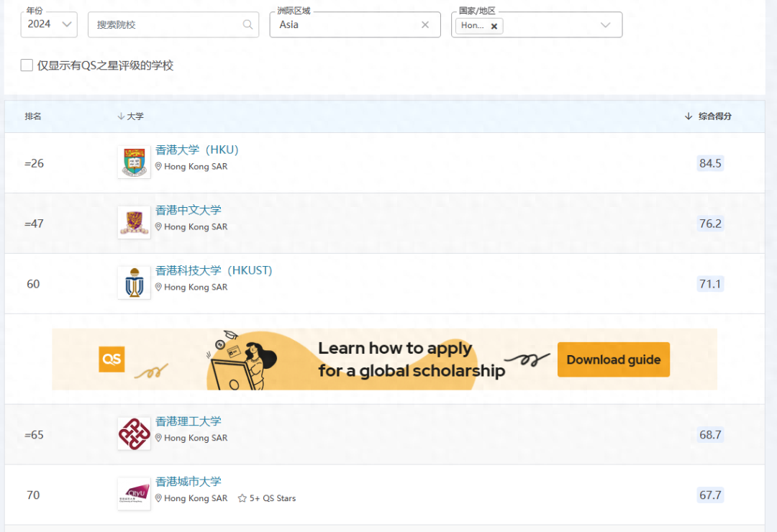The image size is (777, 532).
Task: Click the CityU logo icon
Action: click(x=134, y=495)
